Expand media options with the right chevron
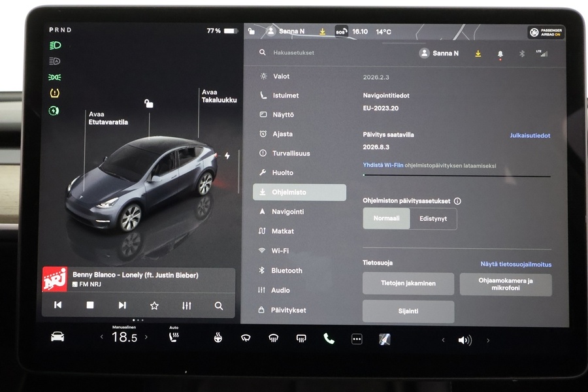Image resolution: width=588 pixels, height=392 pixels. click(489, 339)
